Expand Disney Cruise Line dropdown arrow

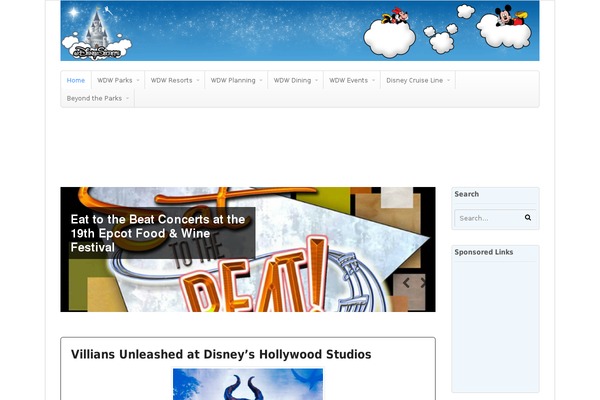coord(448,80)
